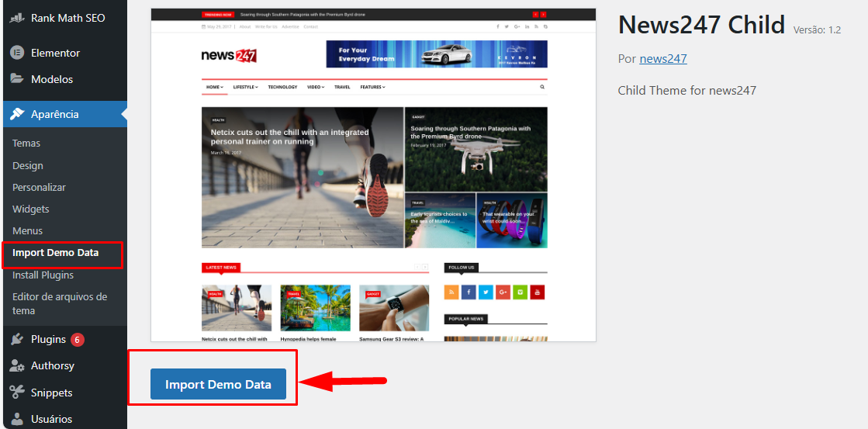
Task: Click the Usuários person icon
Action: (x=17, y=419)
